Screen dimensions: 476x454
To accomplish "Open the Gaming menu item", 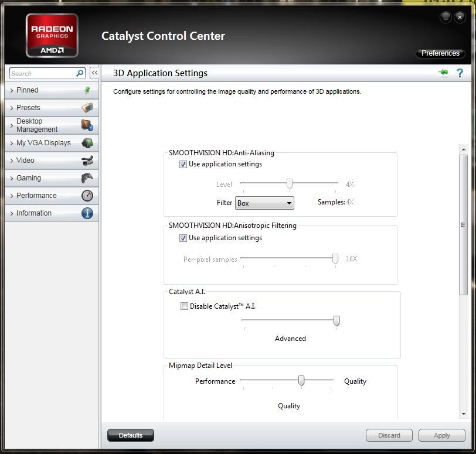I will coord(52,178).
